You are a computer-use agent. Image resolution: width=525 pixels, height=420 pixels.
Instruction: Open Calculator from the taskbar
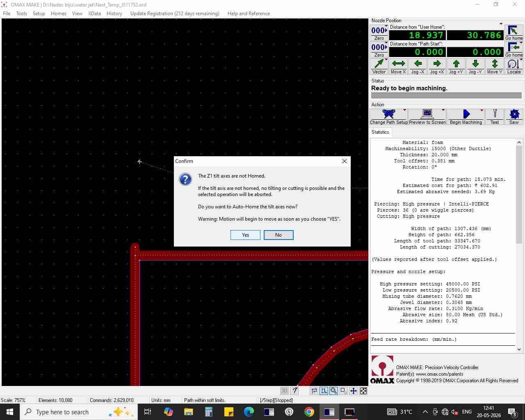[x=209, y=412]
